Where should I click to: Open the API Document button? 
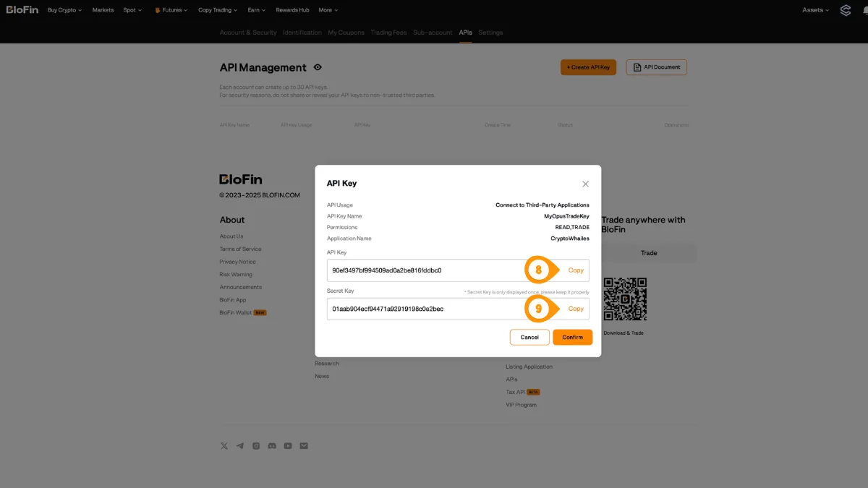click(656, 67)
